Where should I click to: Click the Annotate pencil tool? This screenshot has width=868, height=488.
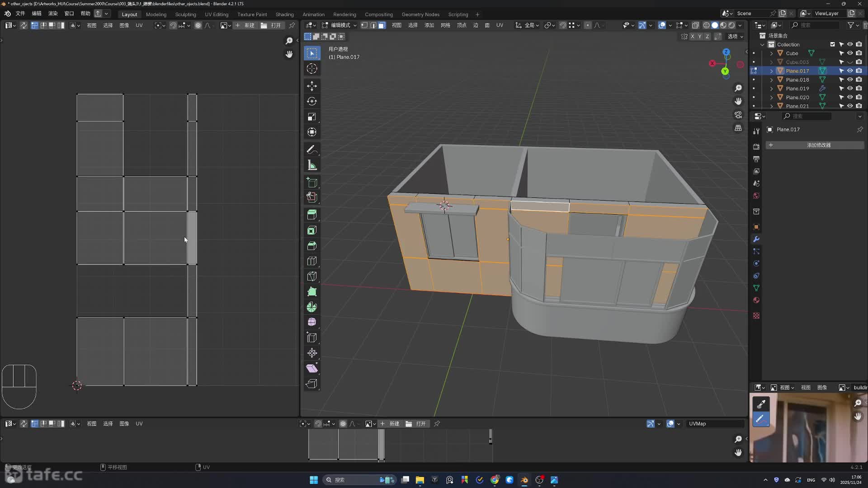click(311, 150)
